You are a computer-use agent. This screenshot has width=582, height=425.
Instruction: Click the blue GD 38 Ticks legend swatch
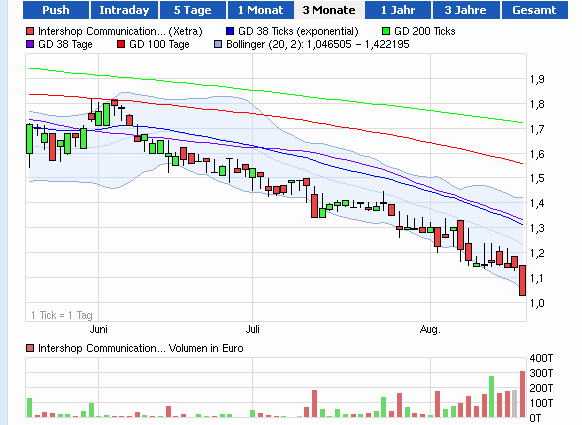click(x=230, y=31)
